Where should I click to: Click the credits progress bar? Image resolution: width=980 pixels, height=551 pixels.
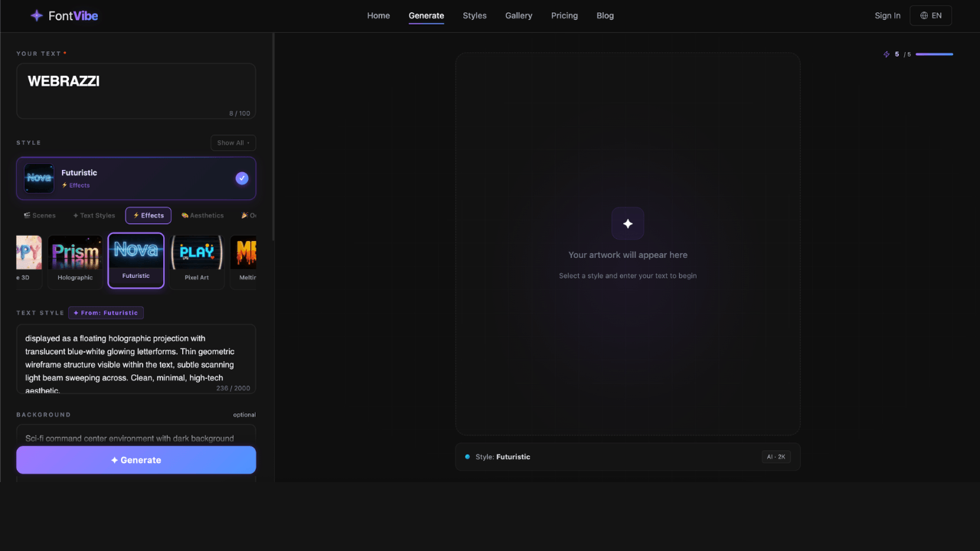(934, 54)
